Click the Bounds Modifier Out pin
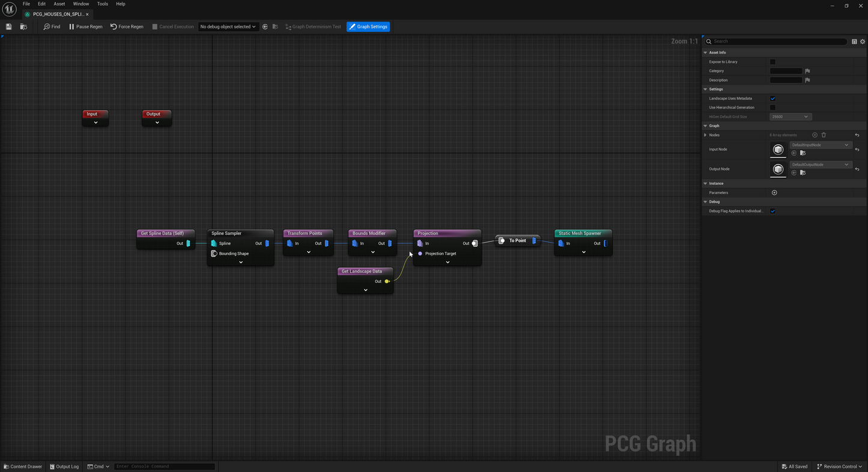The height and width of the screenshot is (472, 868). [390, 243]
